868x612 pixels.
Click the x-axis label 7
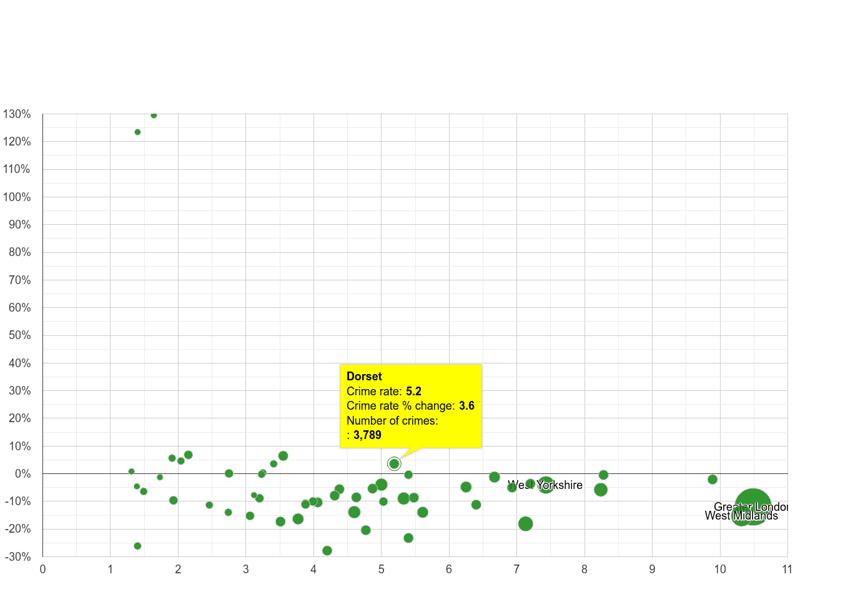tap(516, 570)
